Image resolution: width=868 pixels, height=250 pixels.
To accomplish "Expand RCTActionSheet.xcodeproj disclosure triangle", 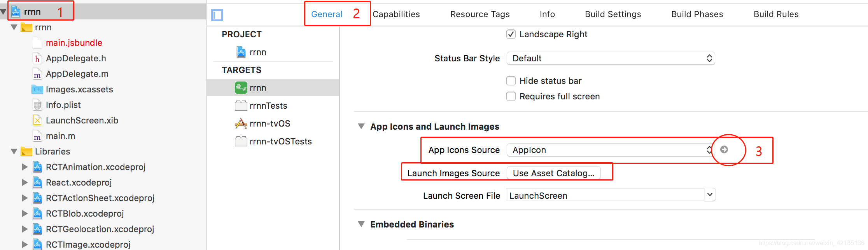I will tap(25, 198).
